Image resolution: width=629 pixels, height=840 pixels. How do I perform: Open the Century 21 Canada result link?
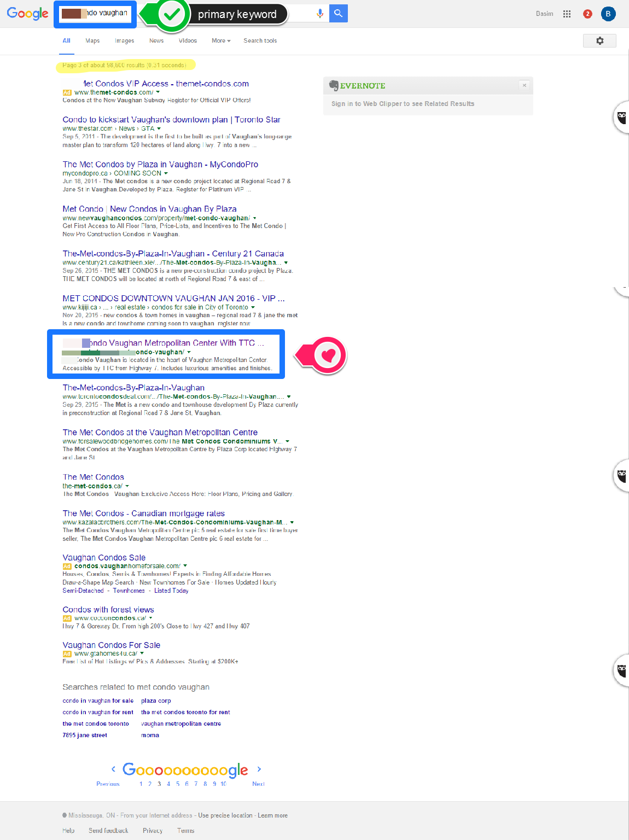point(173,254)
